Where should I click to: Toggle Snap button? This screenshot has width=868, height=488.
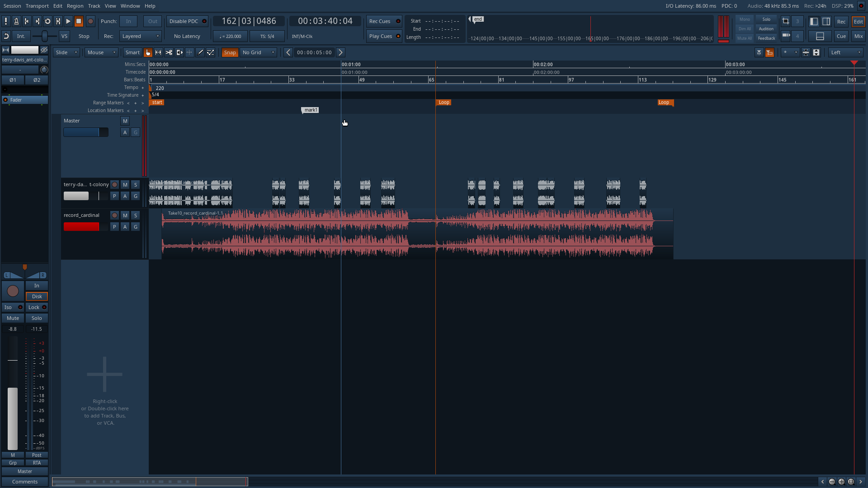(230, 52)
